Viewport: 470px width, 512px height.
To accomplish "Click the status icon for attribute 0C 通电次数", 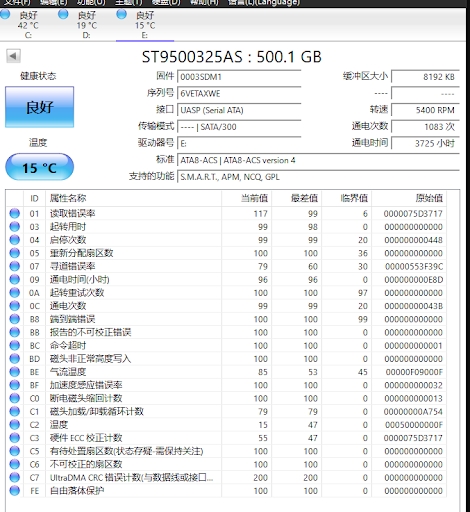I will coord(15,306).
